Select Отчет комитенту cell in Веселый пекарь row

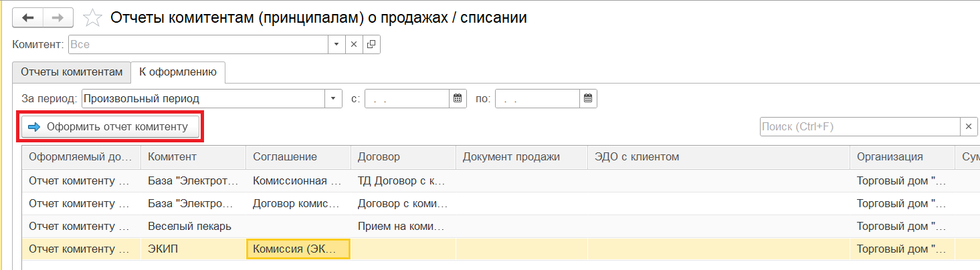[x=82, y=226]
